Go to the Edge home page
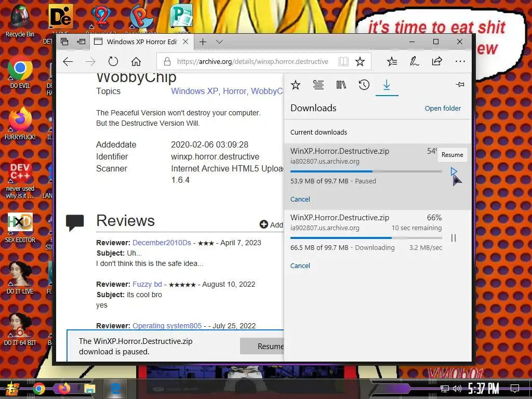The width and height of the screenshot is (532, 399). click(x=136, y=61)
